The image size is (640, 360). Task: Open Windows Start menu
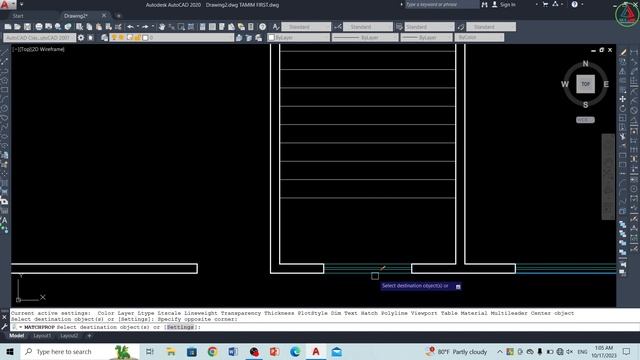pyautogui.click(x=10, y=351)
